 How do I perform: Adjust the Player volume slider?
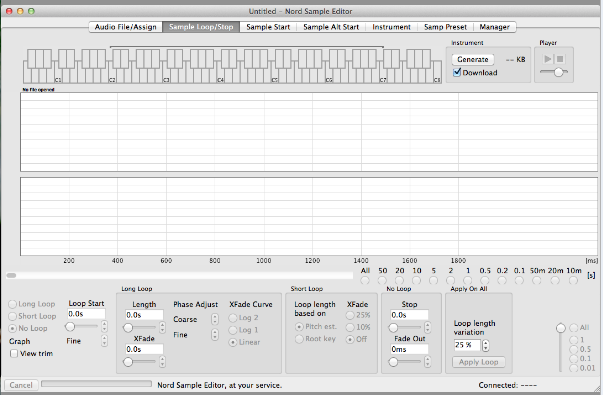pos(558,72)
